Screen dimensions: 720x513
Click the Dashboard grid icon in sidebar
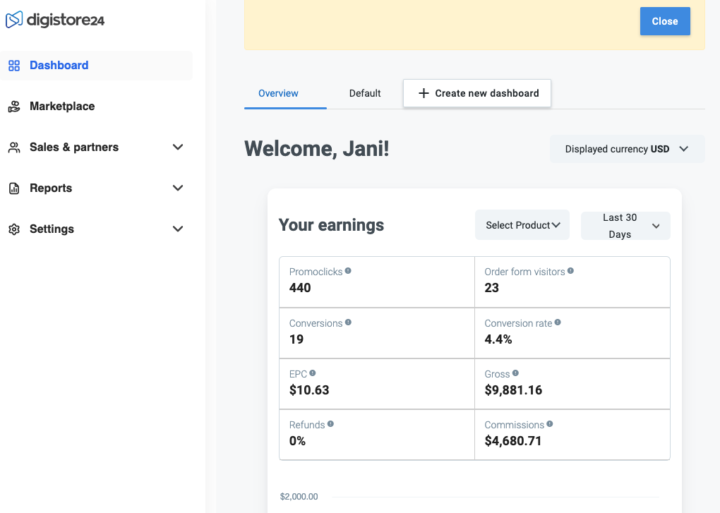pos(14,66)
